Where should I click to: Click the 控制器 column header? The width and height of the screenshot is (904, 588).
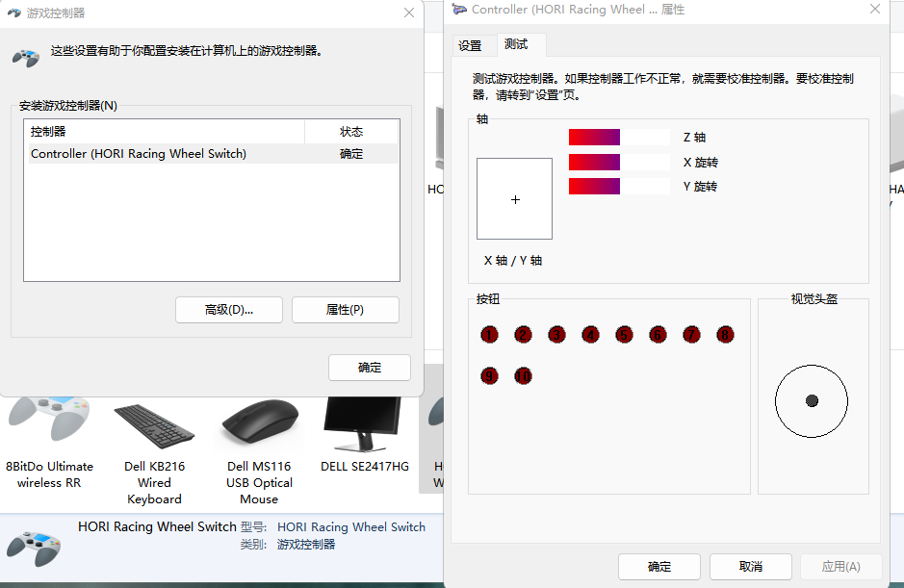tap(167, 132)
